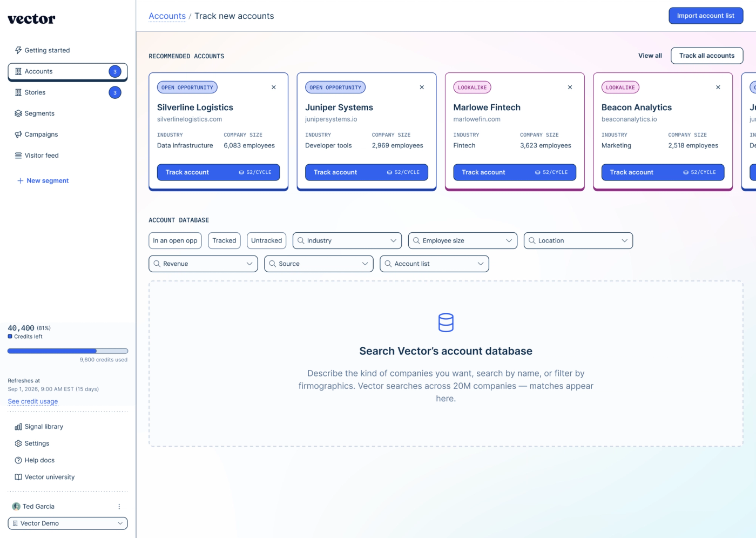Click the credits coin icon on Silverline's Track button
The width and height of the screenshot is (756, 538).
241,172
